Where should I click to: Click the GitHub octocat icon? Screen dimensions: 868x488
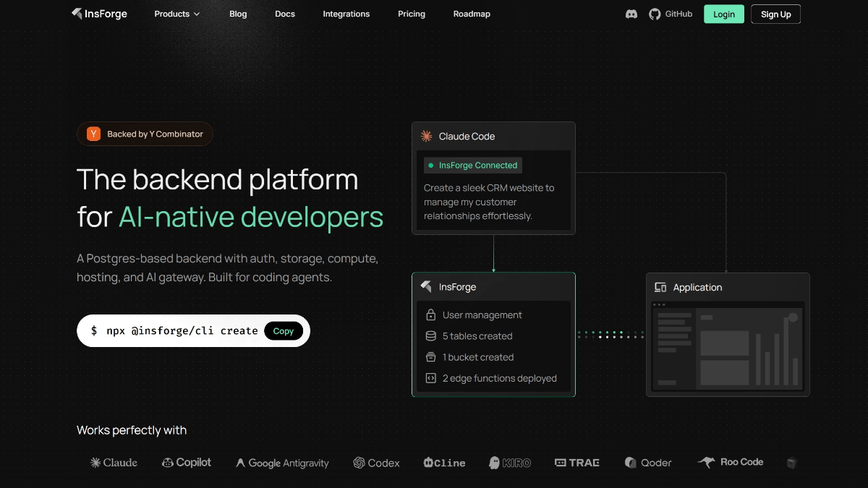point(655,14)
